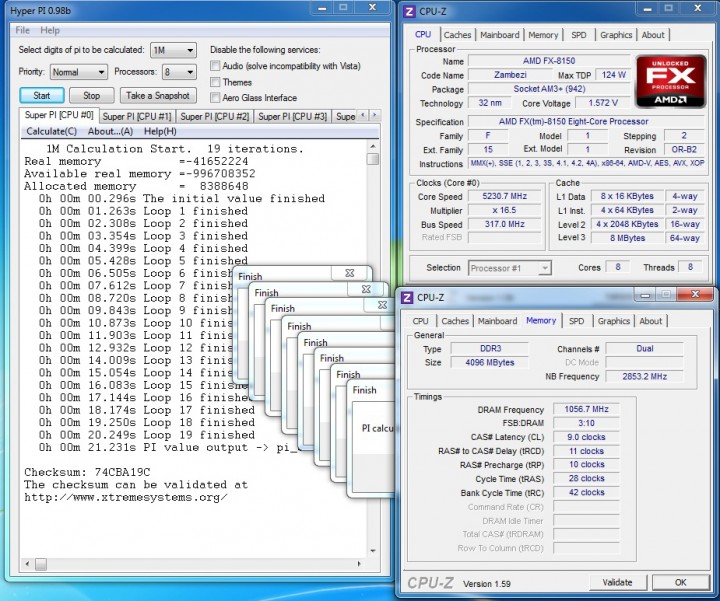Enable the Audio service disable checkbox
The width and height of the screenshot is (720, 601).
tap(215, 66)
